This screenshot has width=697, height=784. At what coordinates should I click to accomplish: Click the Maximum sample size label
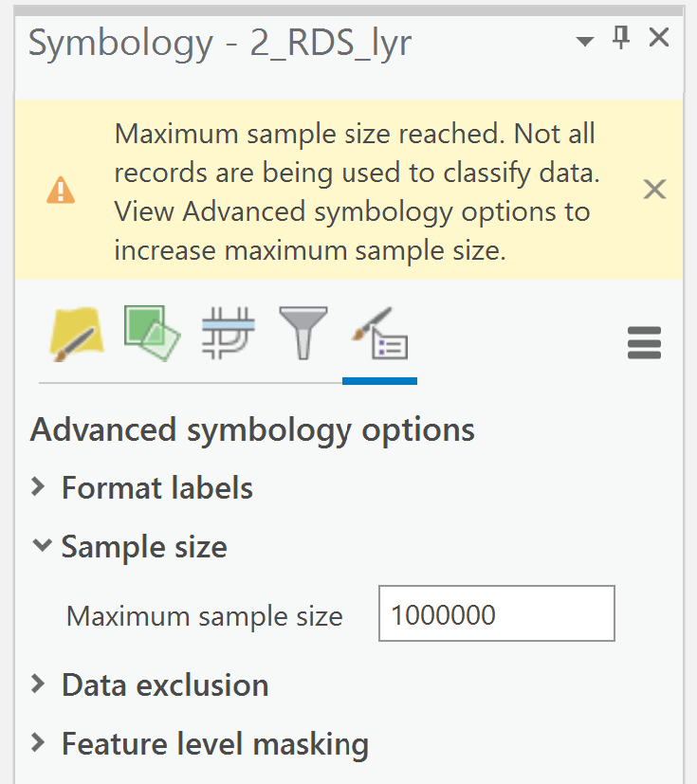point(203,615)
